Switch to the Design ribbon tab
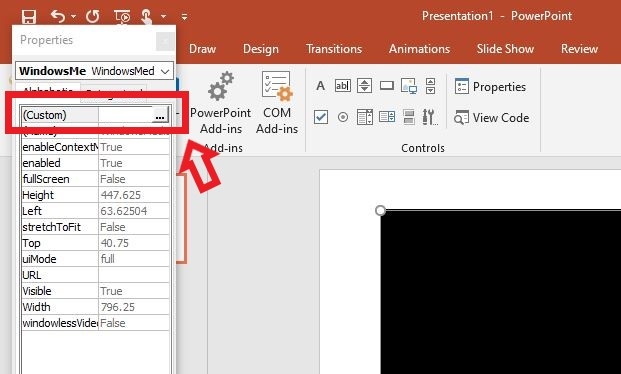Screen dimensions: 621x374 (x=261, y=49)
